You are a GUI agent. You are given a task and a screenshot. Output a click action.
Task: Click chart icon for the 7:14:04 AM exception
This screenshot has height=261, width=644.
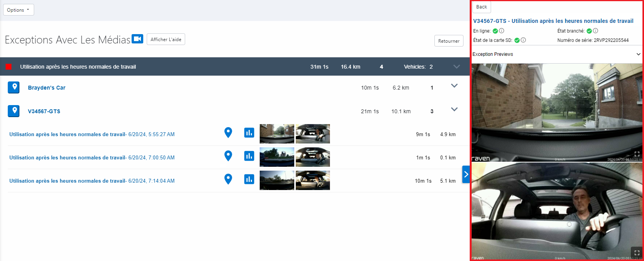click(x=249, y=179)
